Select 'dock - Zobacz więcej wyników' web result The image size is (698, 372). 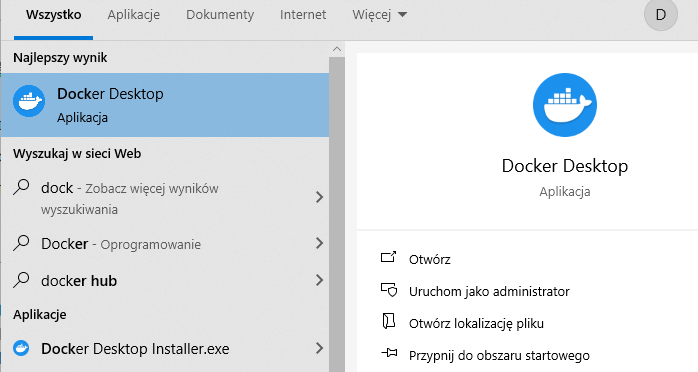[165, 198]
